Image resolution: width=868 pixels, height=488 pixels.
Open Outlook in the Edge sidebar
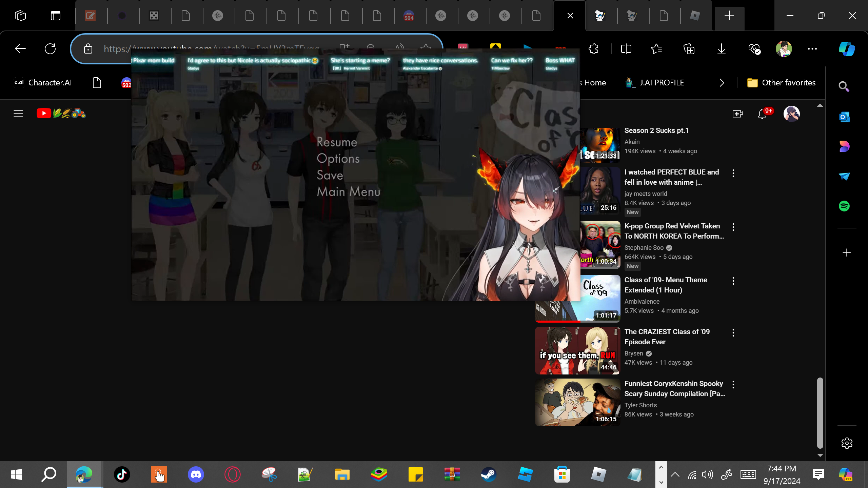pyautogui.click(x=844, y=117)
